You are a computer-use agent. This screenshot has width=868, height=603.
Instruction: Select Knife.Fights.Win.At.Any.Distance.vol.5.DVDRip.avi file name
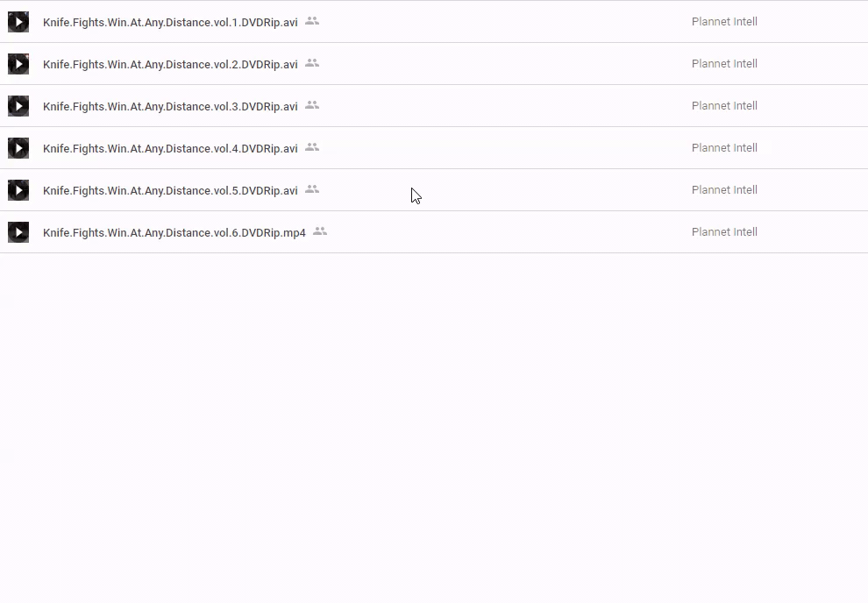point(170,191)
